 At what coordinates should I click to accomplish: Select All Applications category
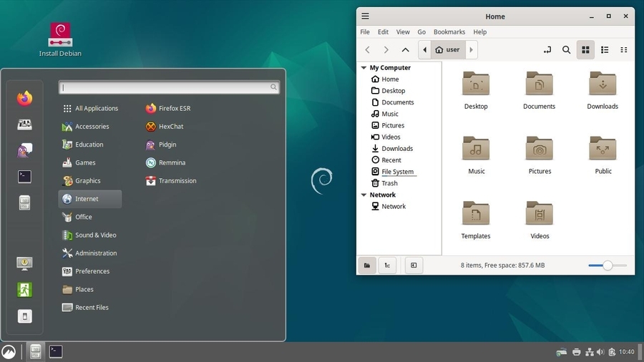pyautogui.click(x=90, y=108)
